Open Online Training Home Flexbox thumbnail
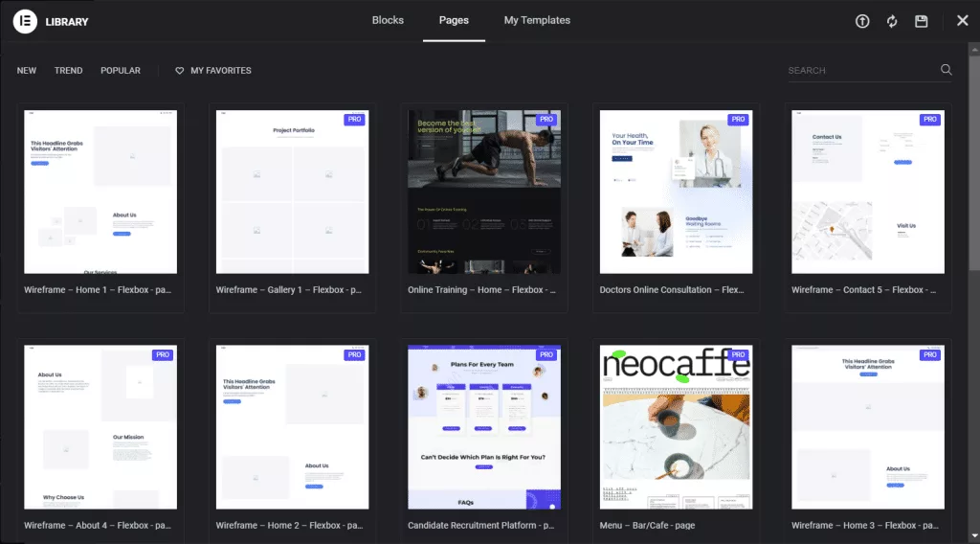Image resolution: width=980 pixels, height=544 pixels. 484,192
